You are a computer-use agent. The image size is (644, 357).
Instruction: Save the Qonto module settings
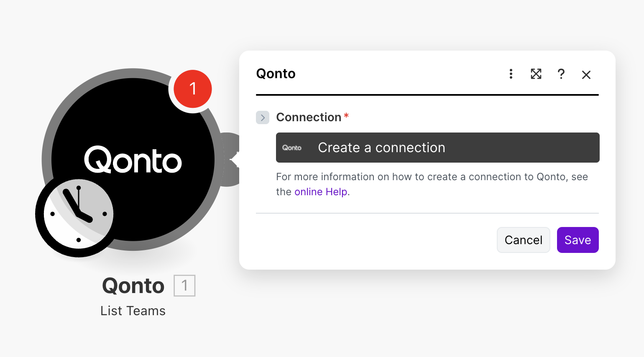coord(578,240)
